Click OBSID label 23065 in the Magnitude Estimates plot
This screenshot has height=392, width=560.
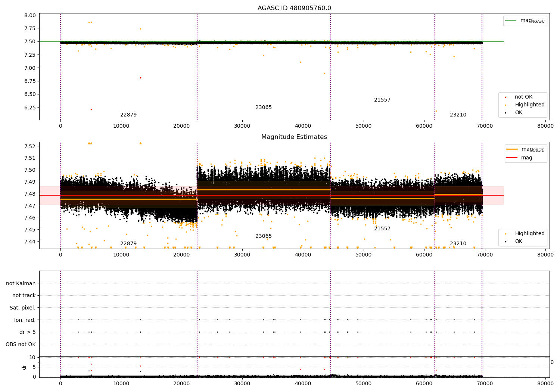point(264,236)
